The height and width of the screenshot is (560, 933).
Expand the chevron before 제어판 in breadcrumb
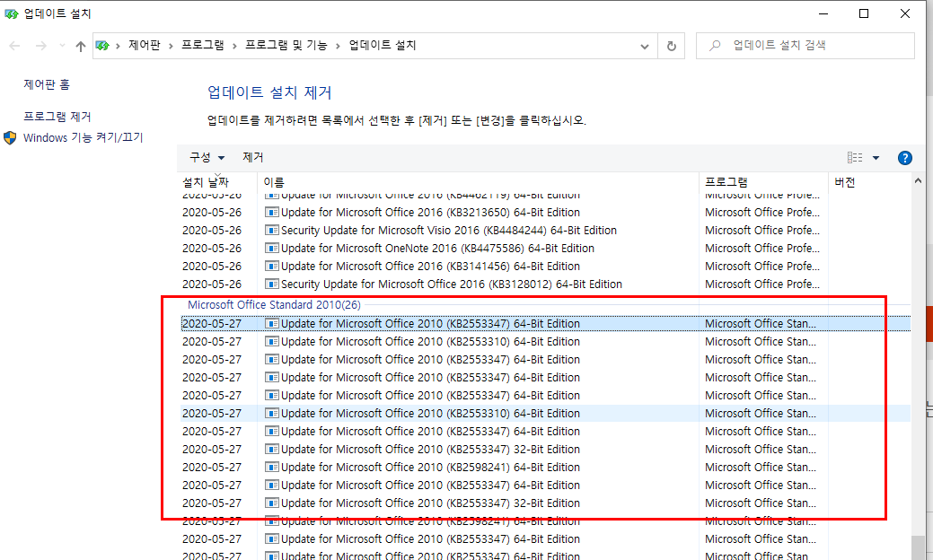(x=118, y=46)
